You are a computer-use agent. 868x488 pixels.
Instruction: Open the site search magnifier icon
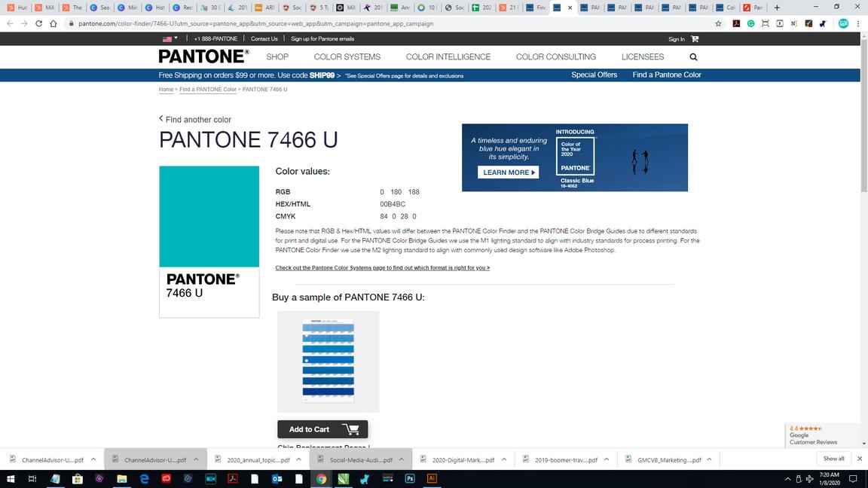693,57
